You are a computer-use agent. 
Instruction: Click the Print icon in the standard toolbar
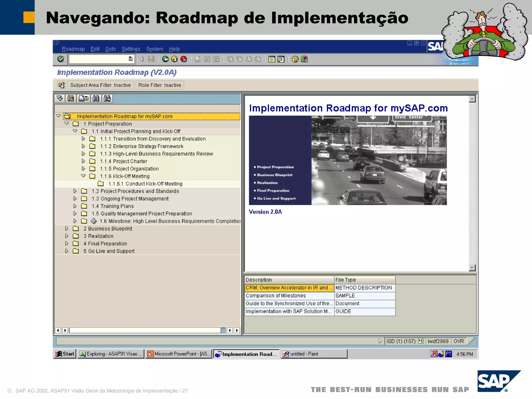tap(197, 59)
